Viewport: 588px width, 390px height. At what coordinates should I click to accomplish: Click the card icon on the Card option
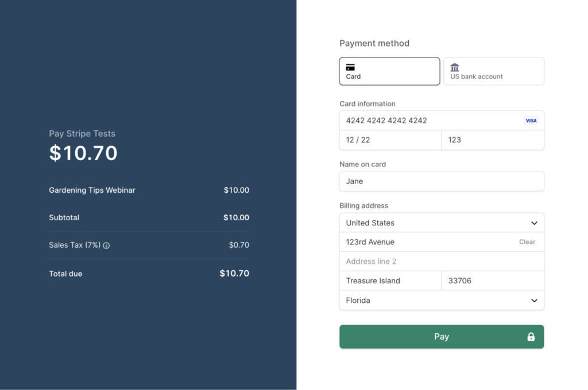(x=349, y=67)
